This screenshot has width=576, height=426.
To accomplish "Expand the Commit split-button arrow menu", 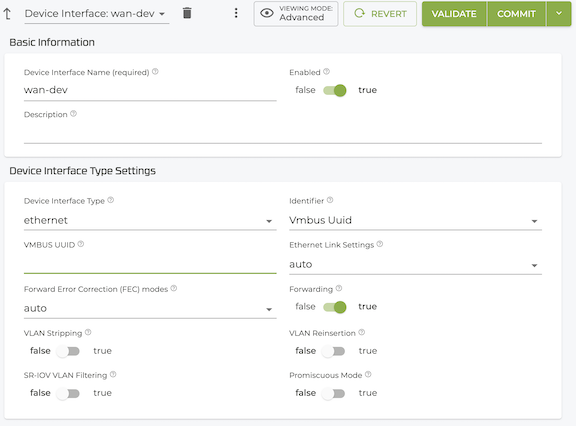I will [x=559, y=14].
